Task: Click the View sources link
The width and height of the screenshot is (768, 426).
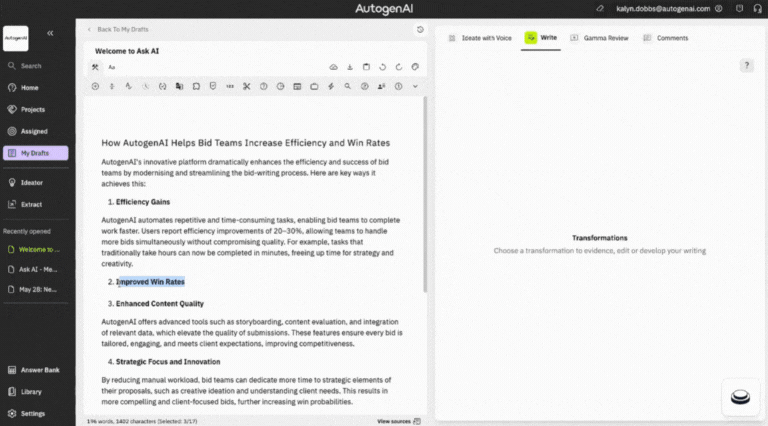Action: coord(394,421)
